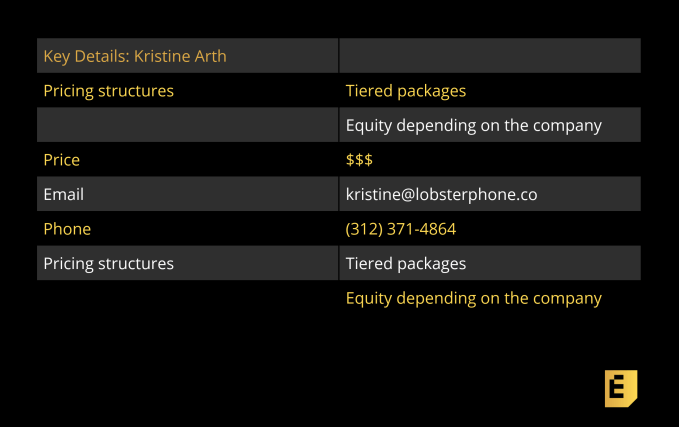This screenshot has height=427, width=679.
Task: Select the yellow 'Equity depending on the company' text
Action: 473,298
